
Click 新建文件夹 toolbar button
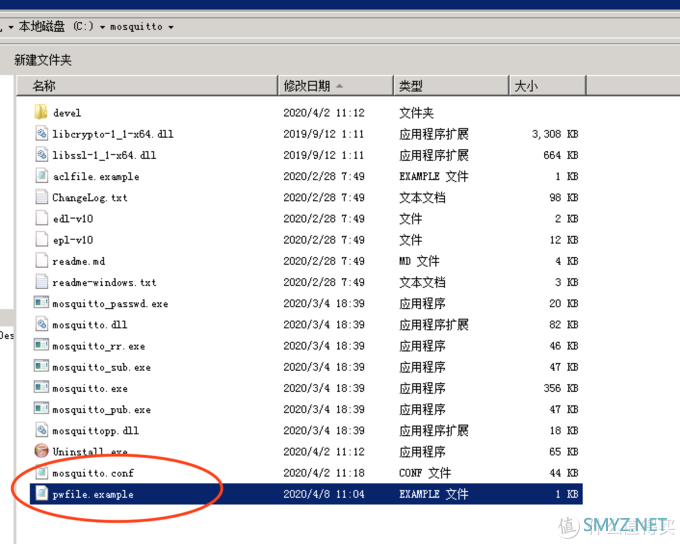[42, 60]
